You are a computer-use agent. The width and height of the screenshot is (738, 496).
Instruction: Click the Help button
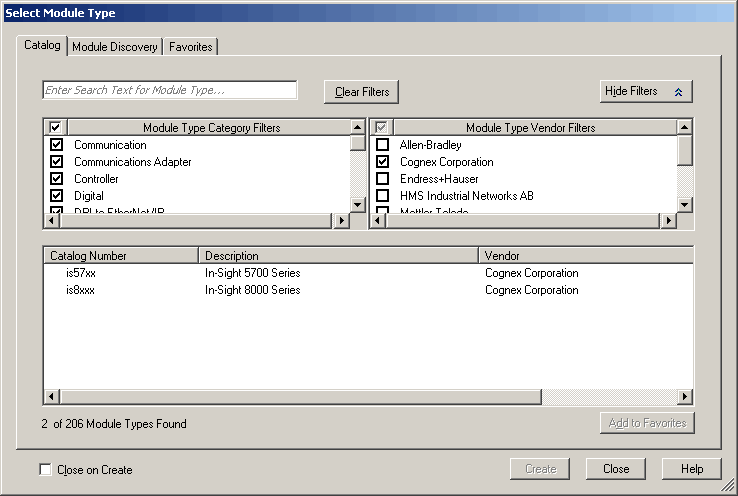(x=691, y=469)
